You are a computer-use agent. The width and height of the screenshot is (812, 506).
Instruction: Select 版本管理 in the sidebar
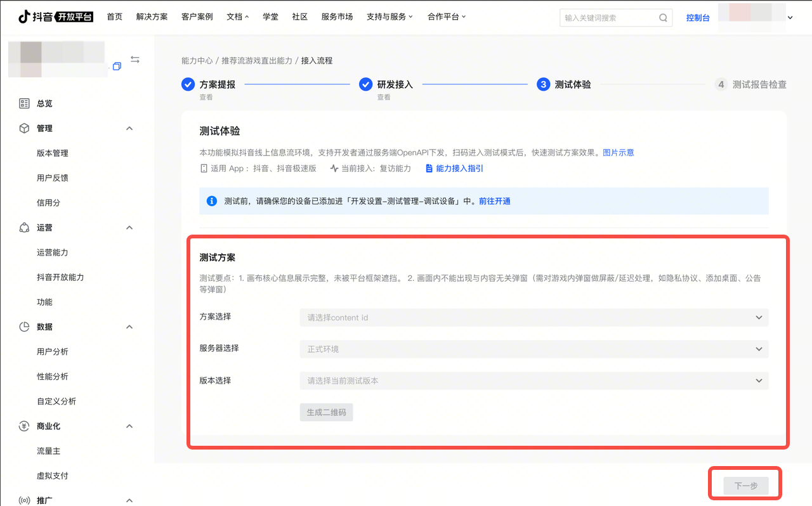tap(53, 153)
